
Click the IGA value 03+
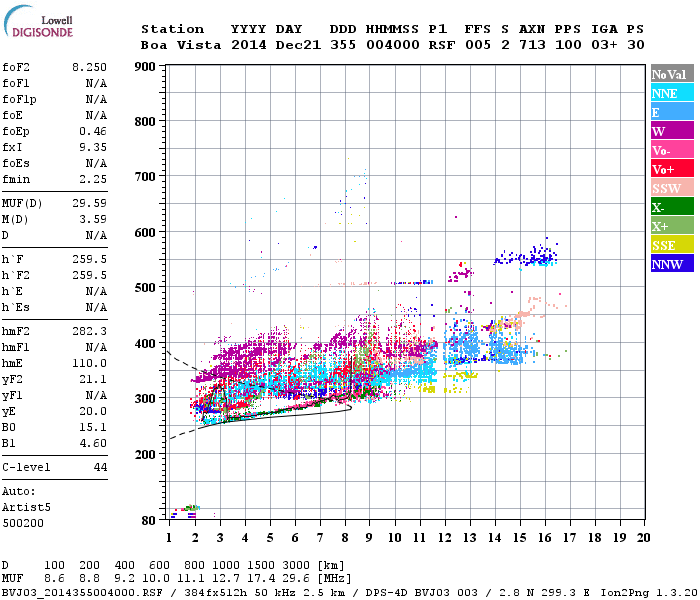604,45
